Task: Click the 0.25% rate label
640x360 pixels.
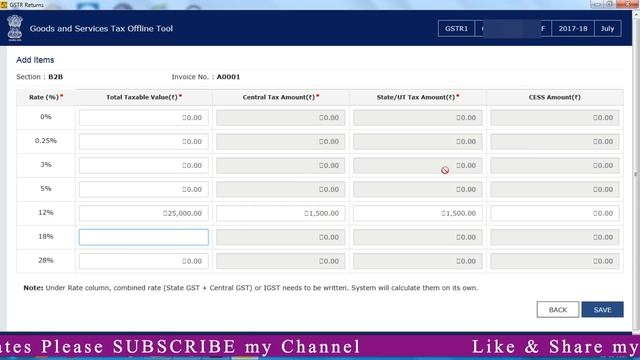Action: pos(46,140)
